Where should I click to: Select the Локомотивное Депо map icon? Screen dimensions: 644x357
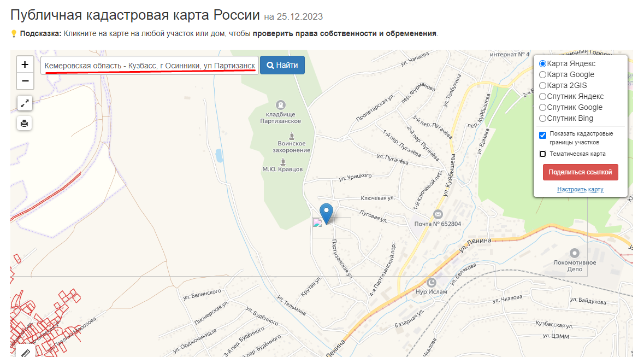pyautogui.click(x=575, y=253)
